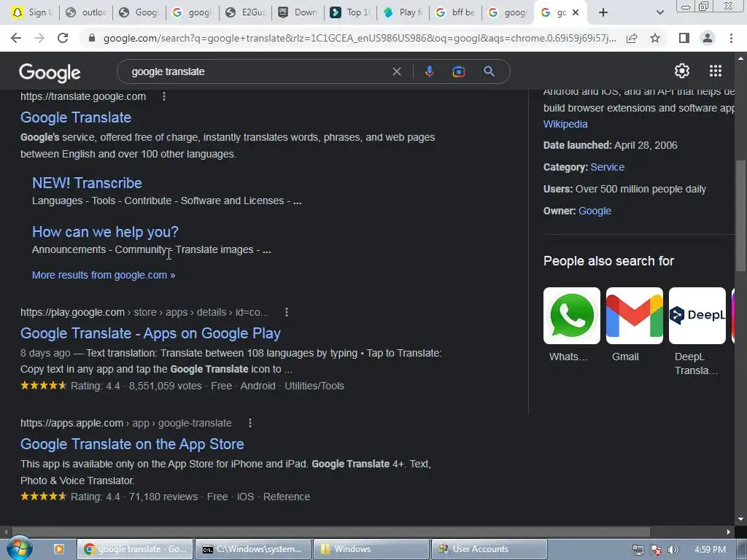Open the How can we help you? link
This screenshot has width=747, height=560.
[105, 232]
